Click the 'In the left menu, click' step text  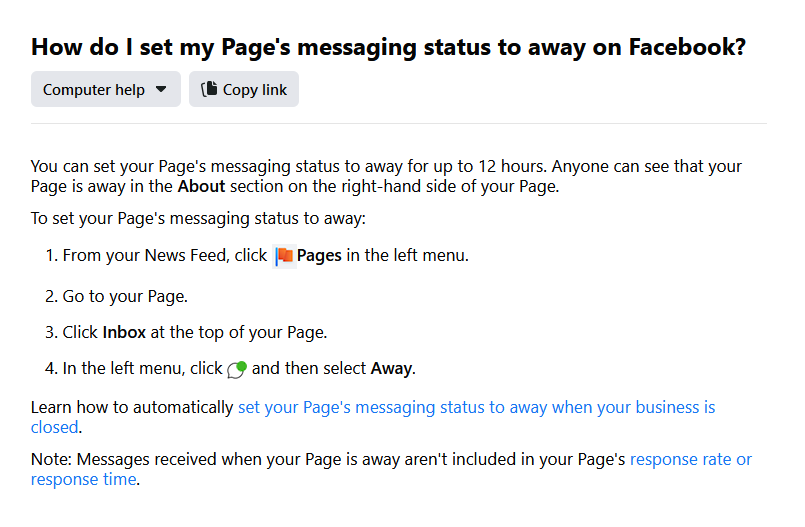click(142, 368)
